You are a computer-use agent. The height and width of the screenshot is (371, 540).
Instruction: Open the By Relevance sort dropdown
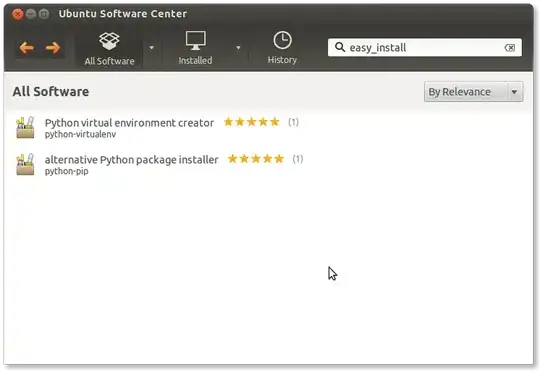474,92
